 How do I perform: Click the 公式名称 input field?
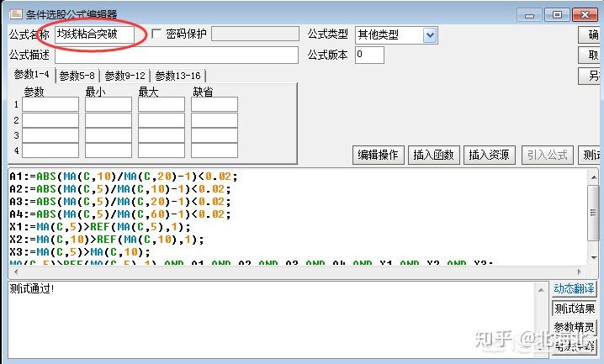click(95, 34)
